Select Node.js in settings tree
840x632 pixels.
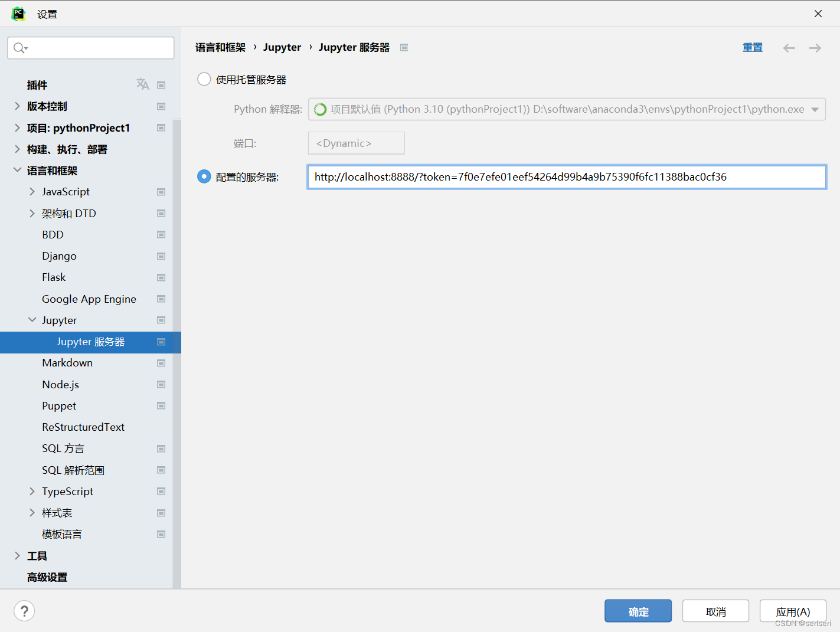click(x=60, y=384)
